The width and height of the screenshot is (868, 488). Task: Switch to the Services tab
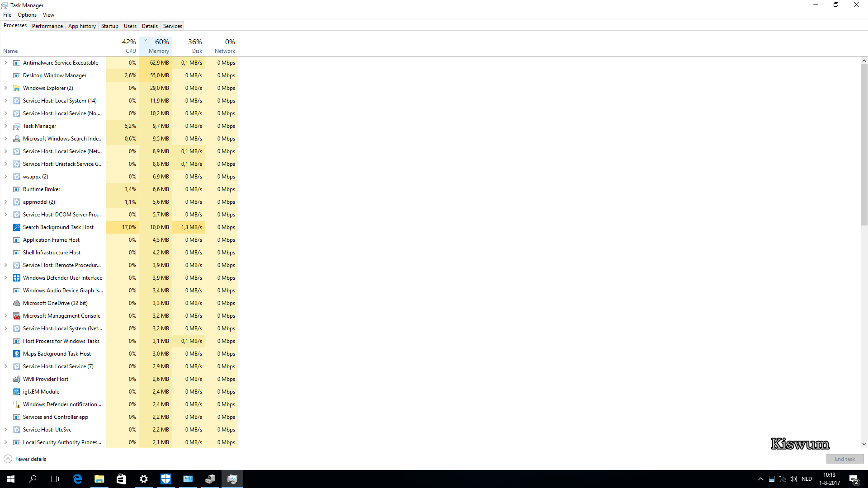173,26
